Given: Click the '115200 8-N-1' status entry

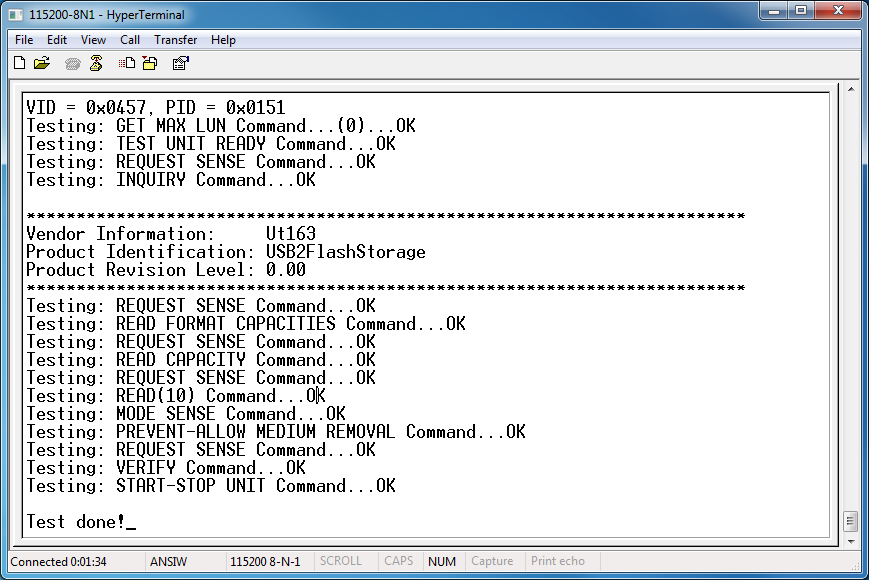Looking at the screenshot, I should 265,561.
